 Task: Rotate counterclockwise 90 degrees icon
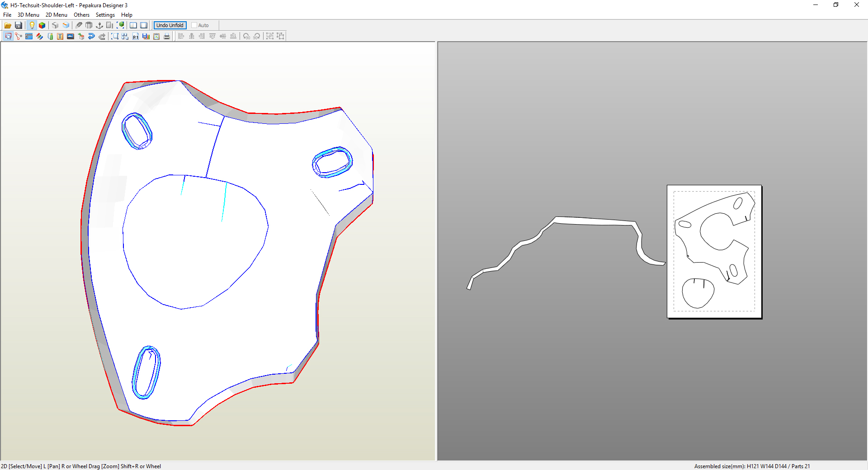pyautogui.click(x=246, y=36)
